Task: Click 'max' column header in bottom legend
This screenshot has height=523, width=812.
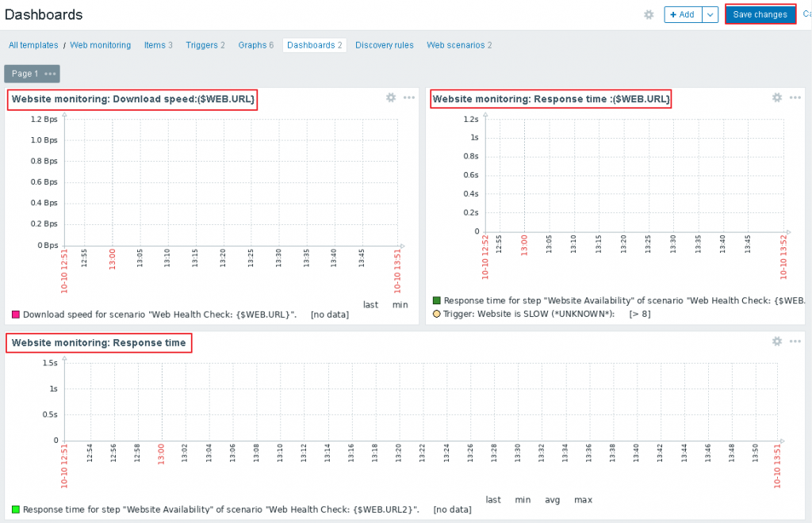Action: 583,499
